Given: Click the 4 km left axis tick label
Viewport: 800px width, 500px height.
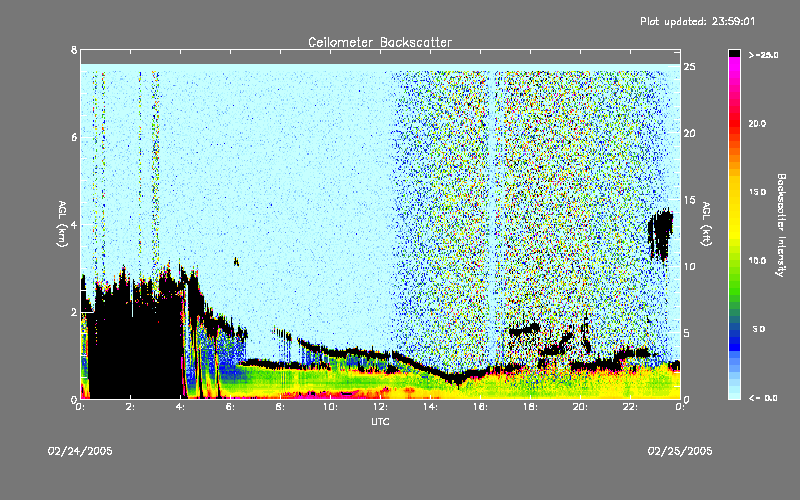Looking at the screenshot, I should pyautogui.click(x=74, y=224).
